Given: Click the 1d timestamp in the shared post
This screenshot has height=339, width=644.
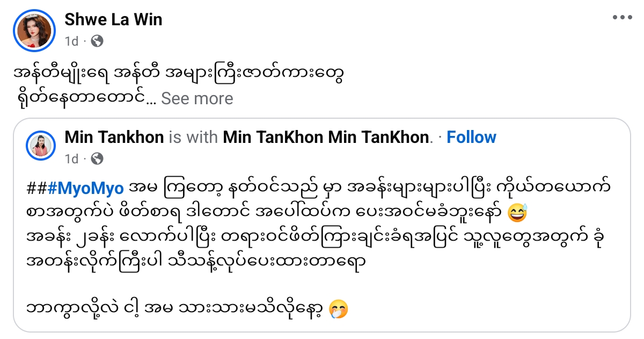Looking at the screenshot, I should tap(71, 158).
